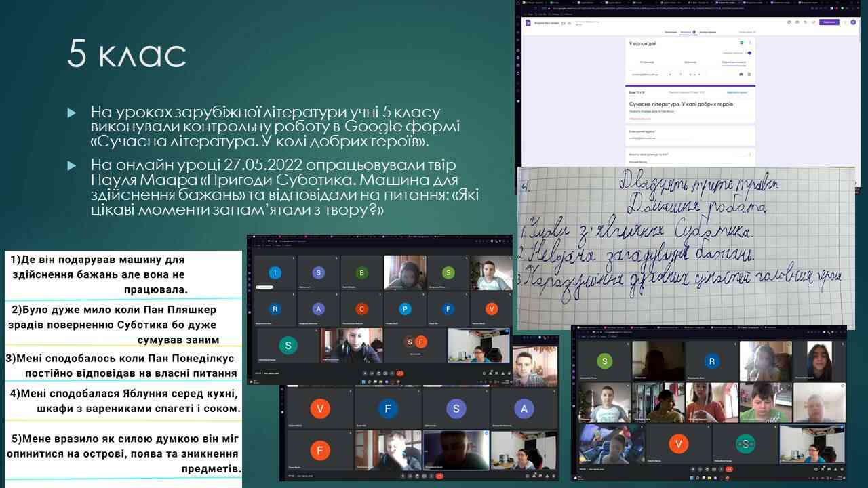Select the Individual responses sub-tab
The height and width of the screenshot is (488, 868).
[x=734, y=61]
